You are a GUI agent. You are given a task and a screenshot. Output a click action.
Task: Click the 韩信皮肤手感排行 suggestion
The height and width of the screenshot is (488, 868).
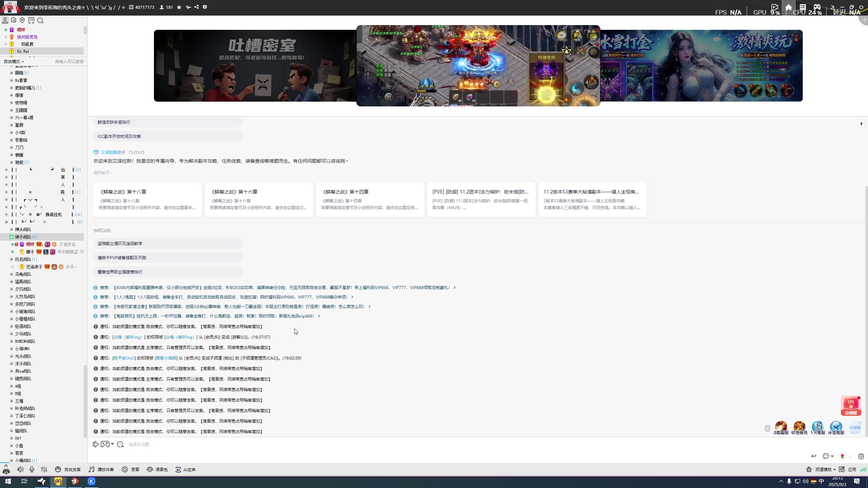point(168,122)
